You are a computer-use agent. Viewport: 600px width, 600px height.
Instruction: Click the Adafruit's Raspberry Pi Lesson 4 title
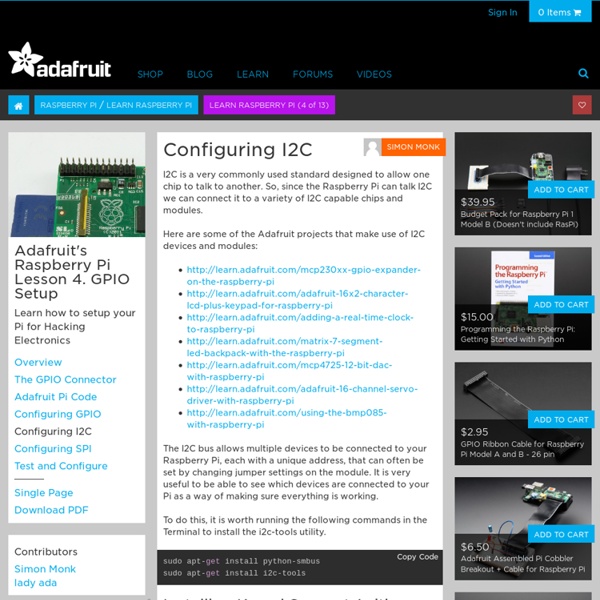point(72,272)
